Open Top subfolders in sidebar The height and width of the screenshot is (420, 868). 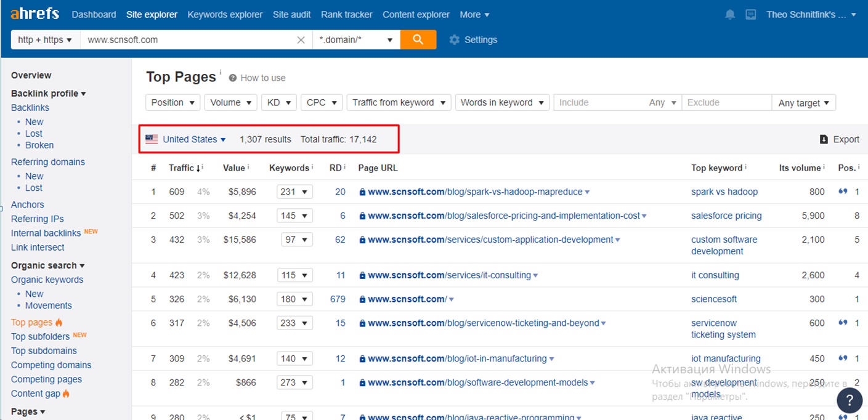(40, 336)
